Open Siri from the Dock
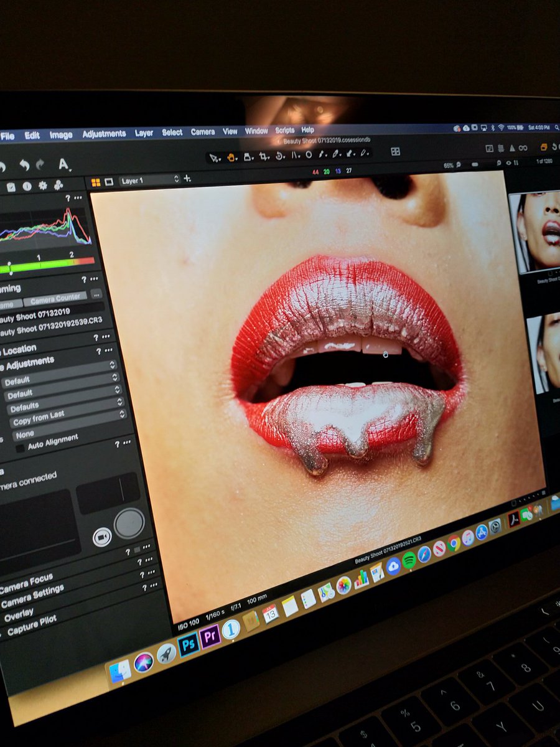 (144, 661)
